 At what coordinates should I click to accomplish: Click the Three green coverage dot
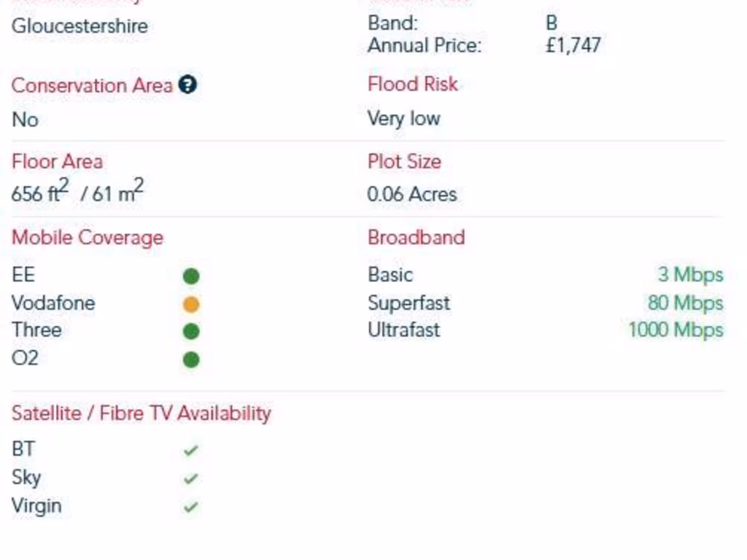pos(191,332)
